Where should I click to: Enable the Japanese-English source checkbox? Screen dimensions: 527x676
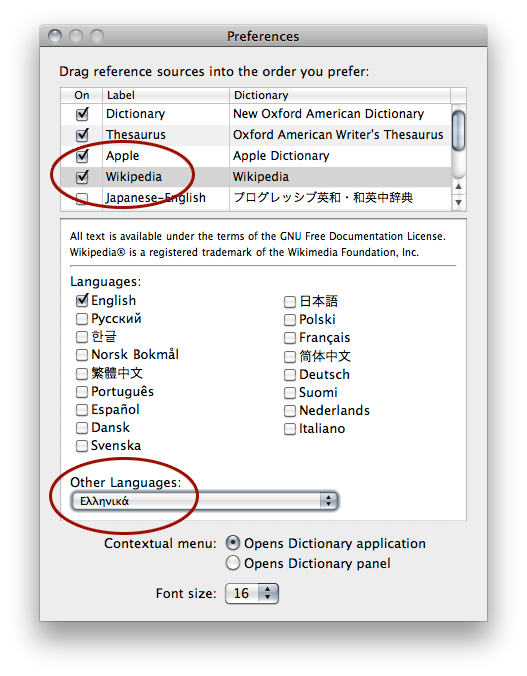(x=82, y=198)
